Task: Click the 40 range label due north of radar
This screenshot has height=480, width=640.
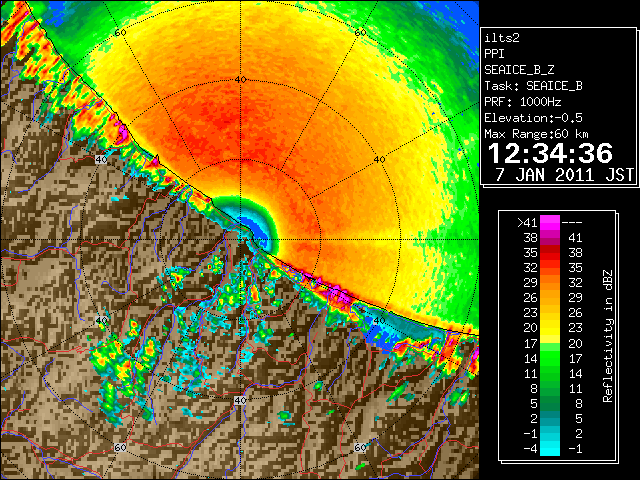Action: coord(240,80)
